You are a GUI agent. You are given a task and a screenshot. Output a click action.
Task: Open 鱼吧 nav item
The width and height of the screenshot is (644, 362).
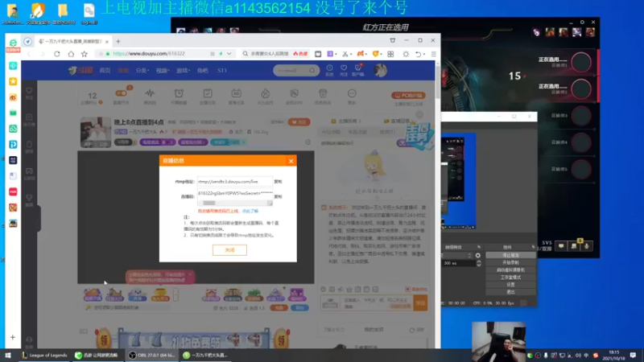point(203,71)
